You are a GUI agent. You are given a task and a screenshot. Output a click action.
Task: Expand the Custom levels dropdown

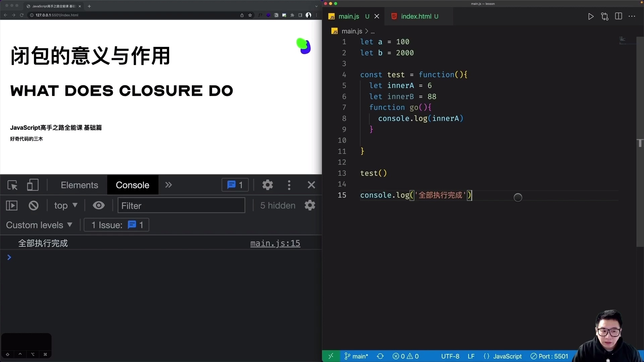(39, 225)
